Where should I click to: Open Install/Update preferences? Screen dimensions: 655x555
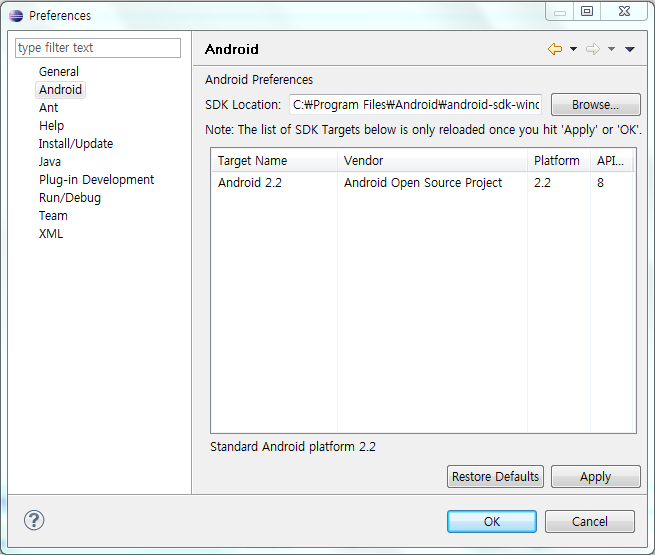point(76,144)
